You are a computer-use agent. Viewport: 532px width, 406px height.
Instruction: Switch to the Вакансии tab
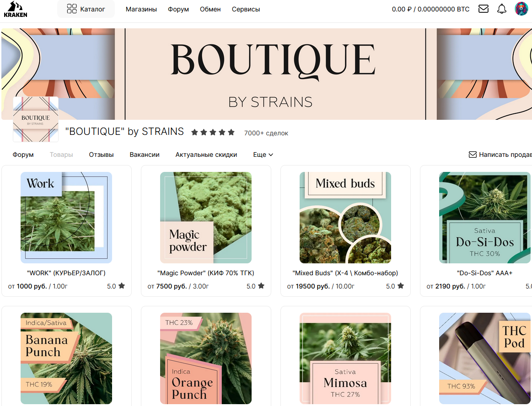point(145,155)
